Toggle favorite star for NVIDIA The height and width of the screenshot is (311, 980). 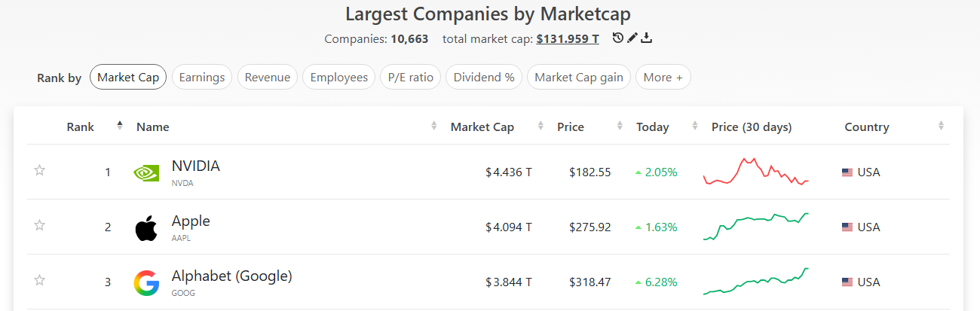(x=40, y=170)
